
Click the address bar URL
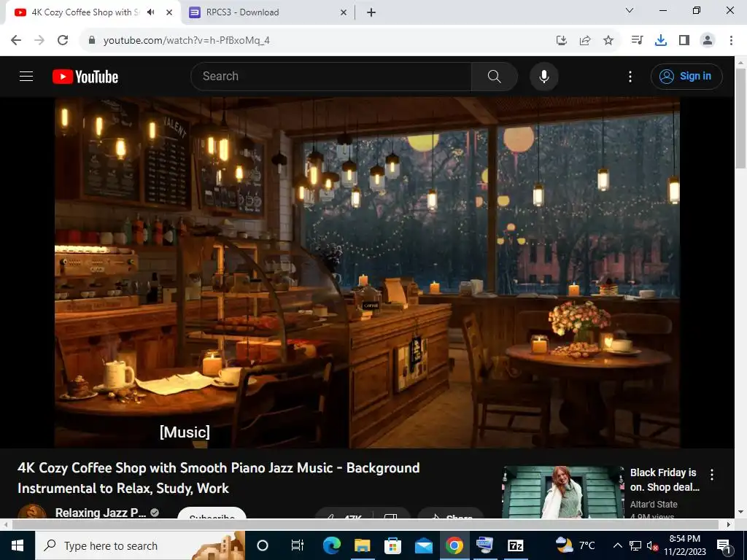pos(187,41)
